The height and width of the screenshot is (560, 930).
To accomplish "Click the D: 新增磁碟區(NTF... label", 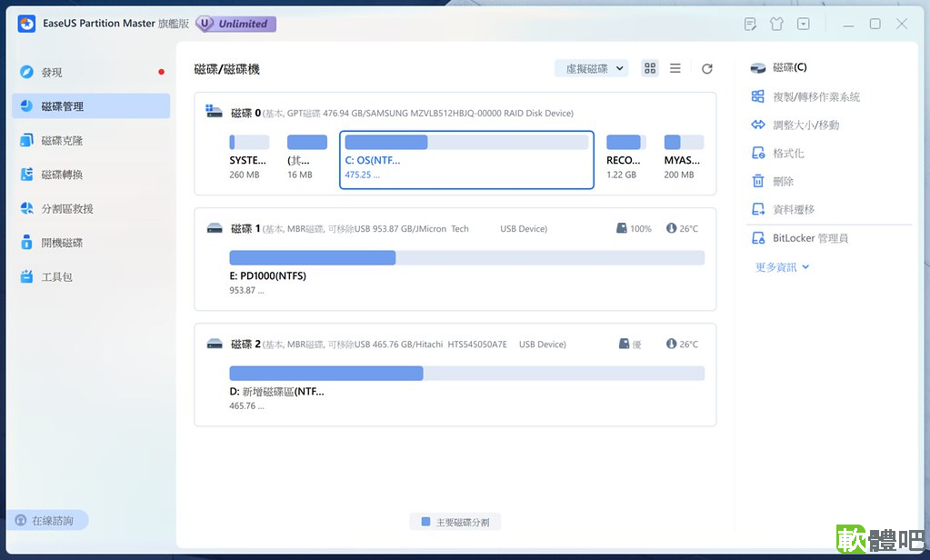I will pyautogui.click(x=277, y=392).
